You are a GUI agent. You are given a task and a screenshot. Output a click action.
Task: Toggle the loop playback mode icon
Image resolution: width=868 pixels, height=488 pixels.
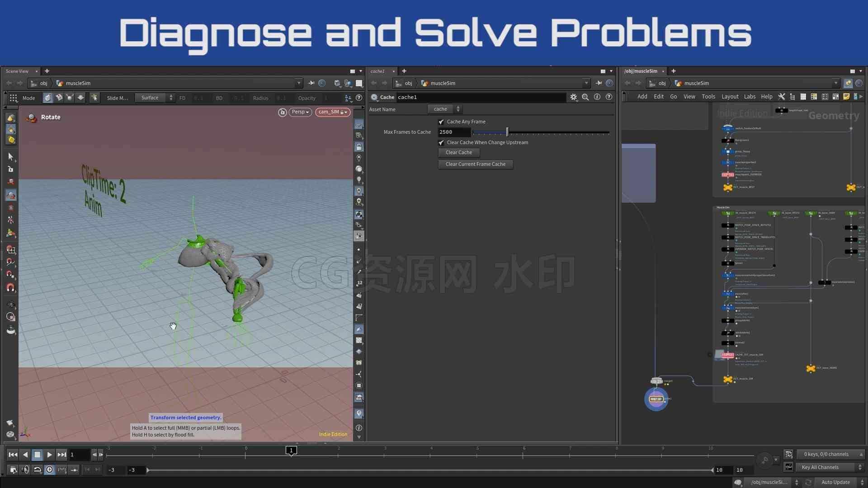click(38, 470)
